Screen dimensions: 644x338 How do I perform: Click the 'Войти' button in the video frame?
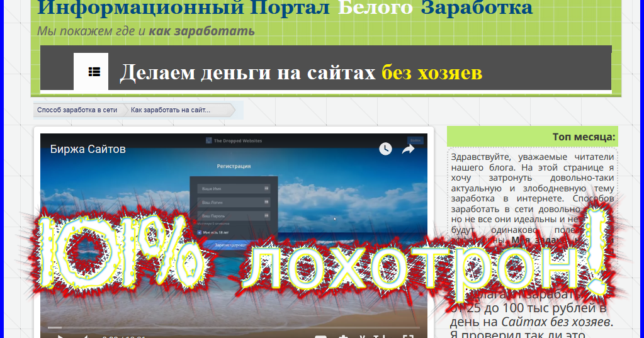[415, 140]
